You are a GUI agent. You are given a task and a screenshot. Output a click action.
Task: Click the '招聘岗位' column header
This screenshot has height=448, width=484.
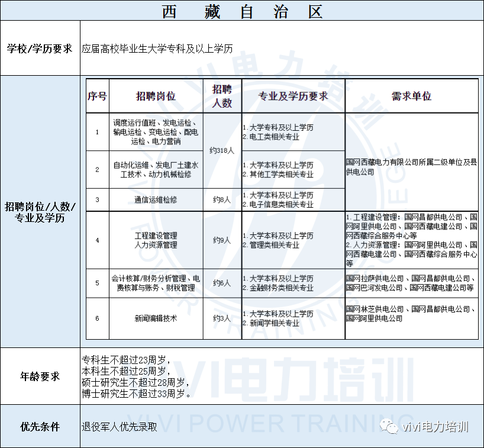pos(156,96)
